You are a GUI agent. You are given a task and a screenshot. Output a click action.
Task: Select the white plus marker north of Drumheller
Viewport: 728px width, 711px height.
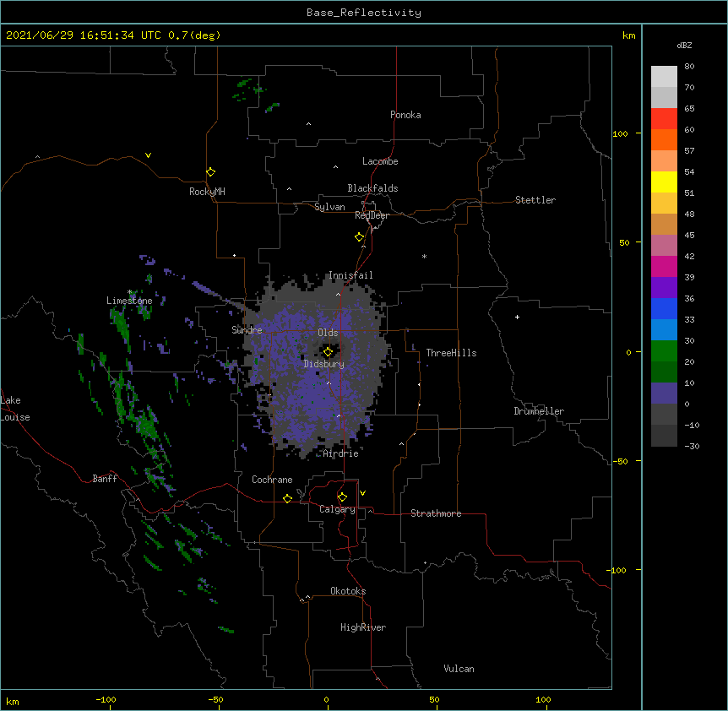pos(517,317)
